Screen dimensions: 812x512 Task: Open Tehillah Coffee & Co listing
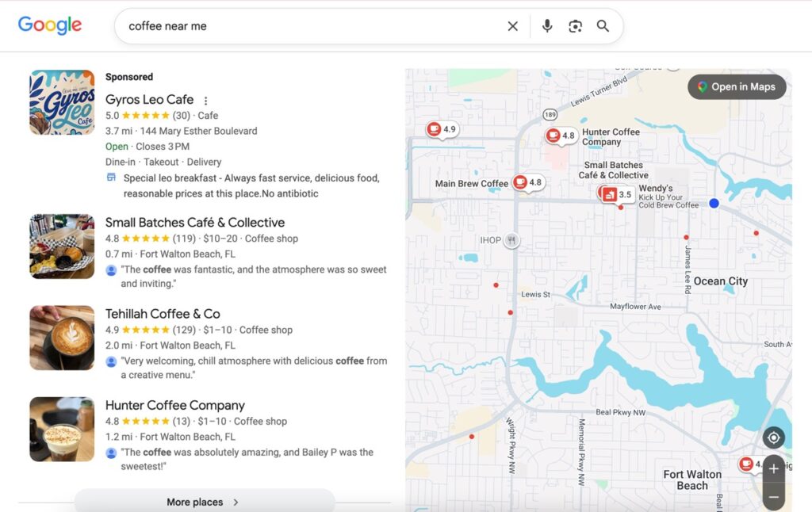(163, 314)
